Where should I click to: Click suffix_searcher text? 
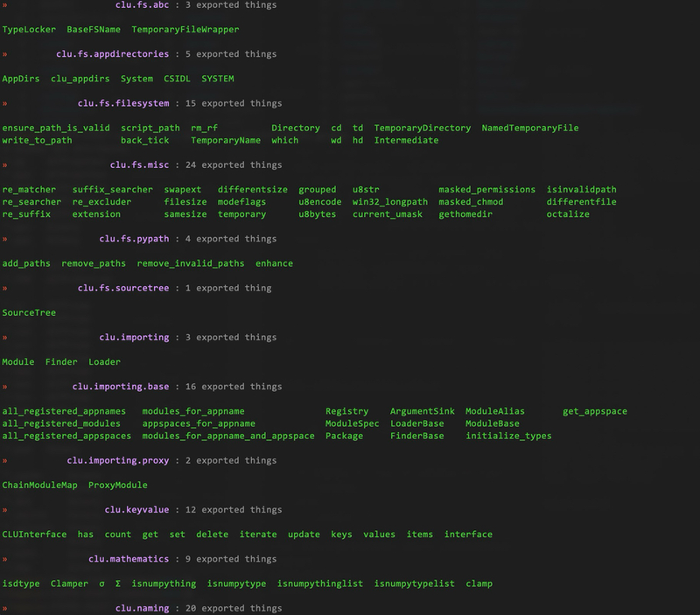pyautogui.click(x=113, y=190)
